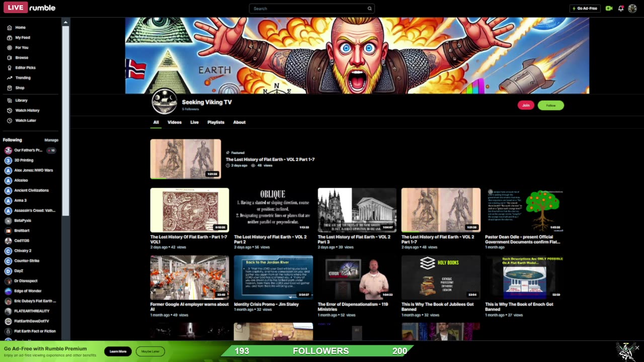
Task: Open the Former Google AI employer thumbnail
Action: pos(190,278)
